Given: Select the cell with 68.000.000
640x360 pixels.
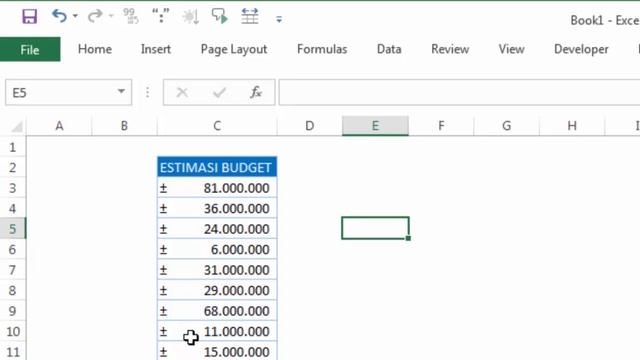Looking at the screenshot, I should pyautogui.click(x=217, y=311).
